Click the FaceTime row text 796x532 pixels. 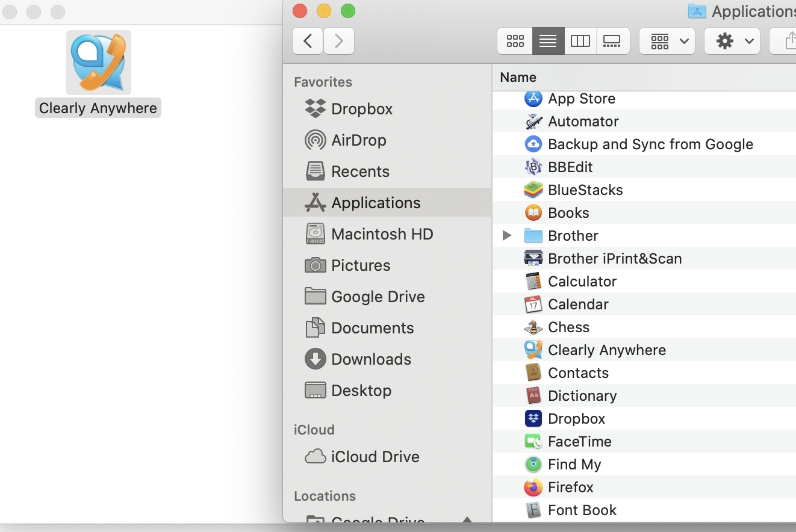580,442
